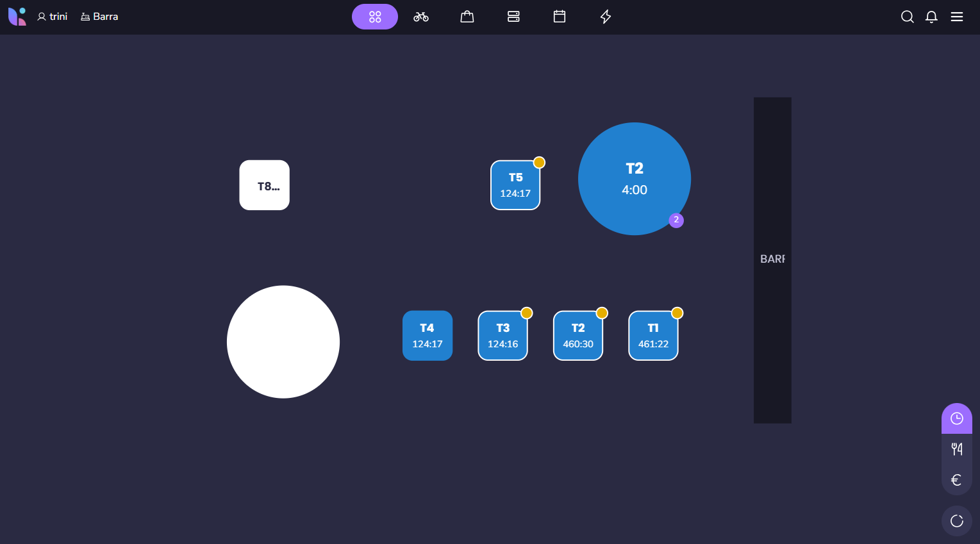Open the notifications bell
The height and width of the screenshot is (544, 980).
932,17
